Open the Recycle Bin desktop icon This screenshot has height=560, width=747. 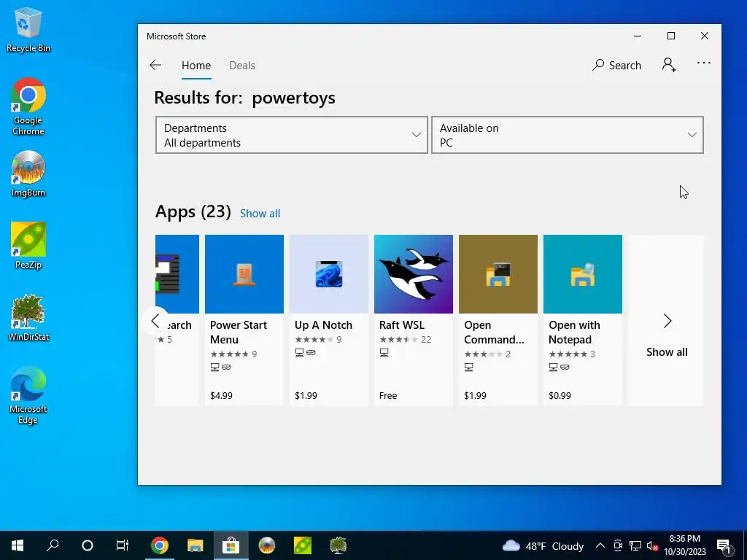click(28, 29)
